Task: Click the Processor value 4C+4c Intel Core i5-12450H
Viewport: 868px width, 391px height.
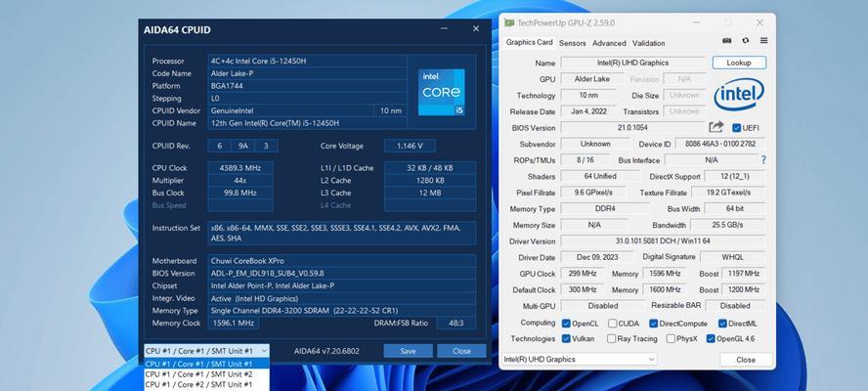Action: click(307, 61)
